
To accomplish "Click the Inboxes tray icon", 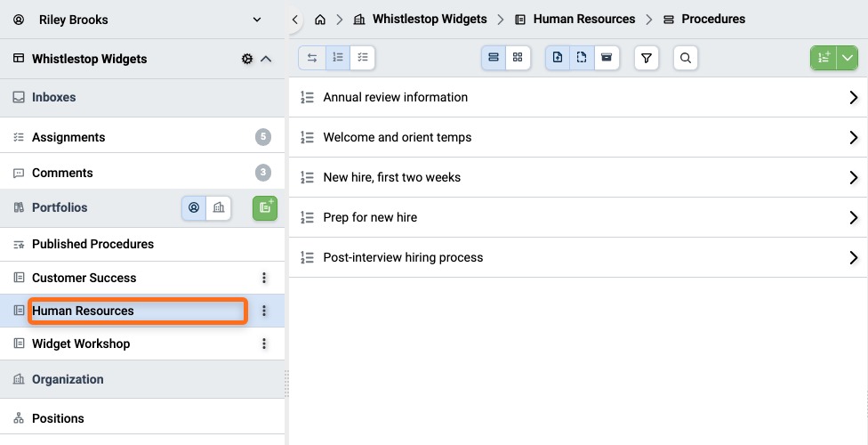I will (19, 98).
